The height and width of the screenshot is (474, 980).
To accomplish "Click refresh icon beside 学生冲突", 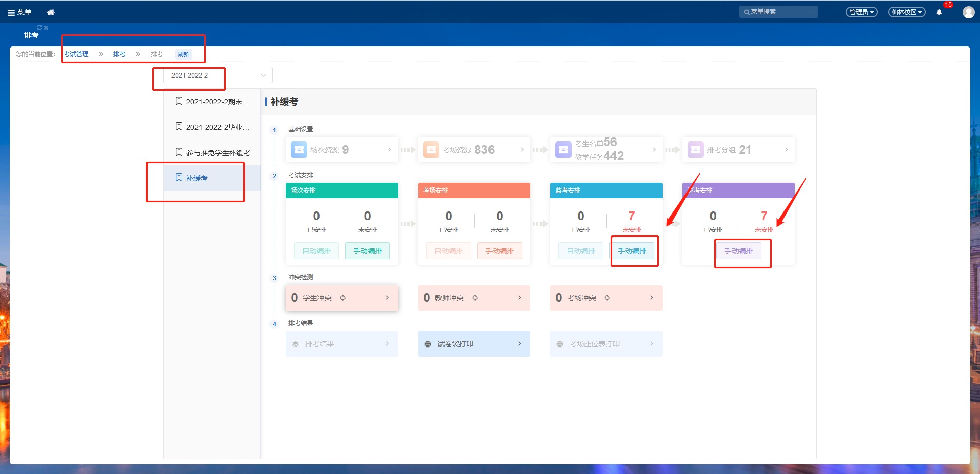I will coord(343,298).
